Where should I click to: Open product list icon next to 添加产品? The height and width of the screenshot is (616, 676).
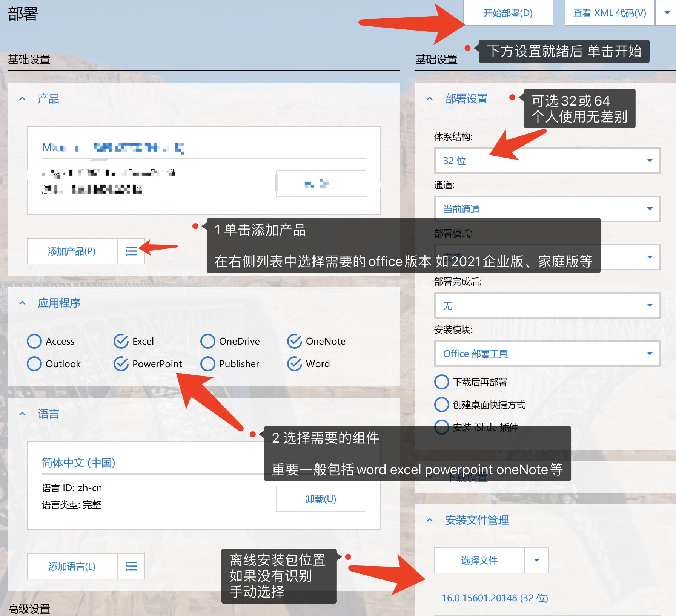131,251
